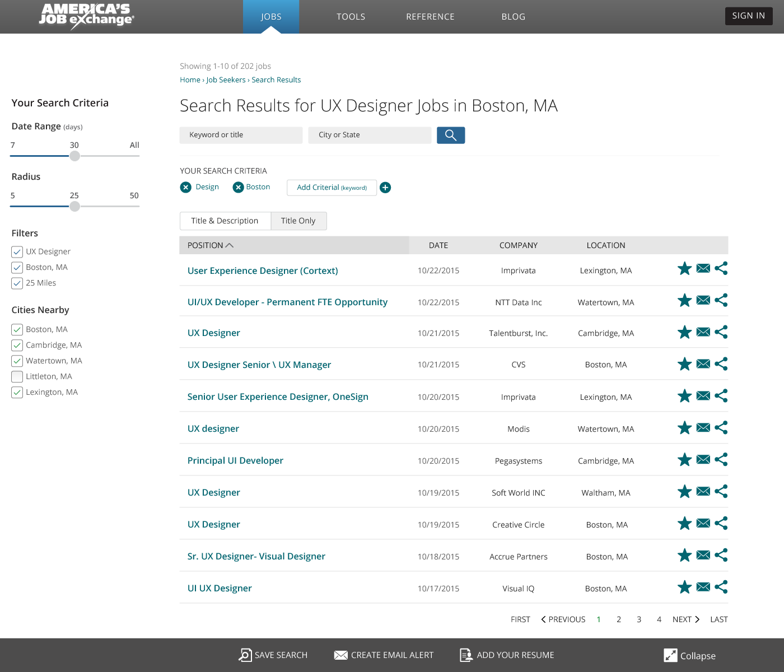Open the Principal UI Developer job link
Screen dimensions: 784x672
pyautogui.click(x=235, y=460)
